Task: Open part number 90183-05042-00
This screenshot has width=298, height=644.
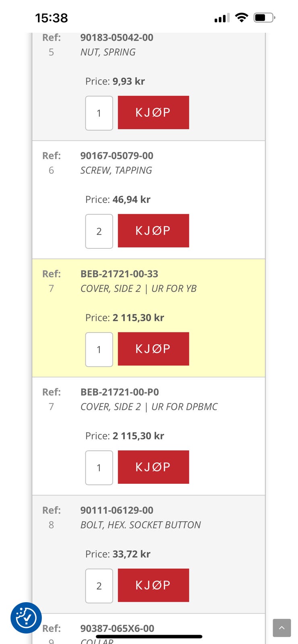Action: (x=117, y=37)
